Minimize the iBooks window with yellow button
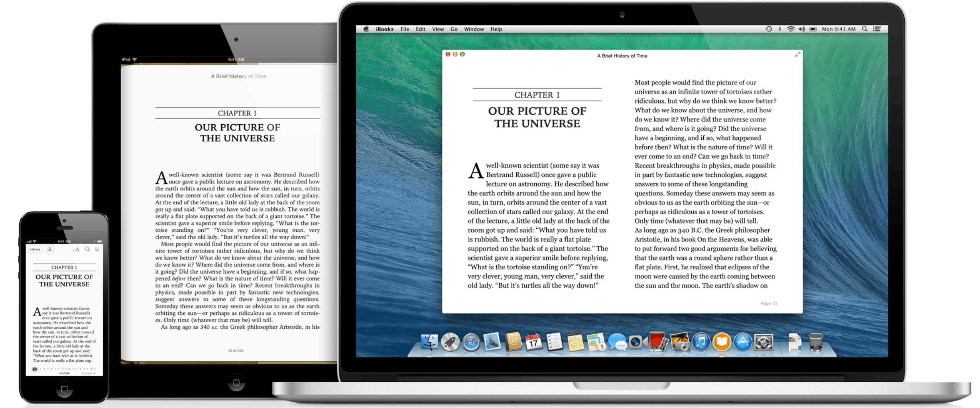This screenshot has height=408, width=980. [x=455, y=54]
